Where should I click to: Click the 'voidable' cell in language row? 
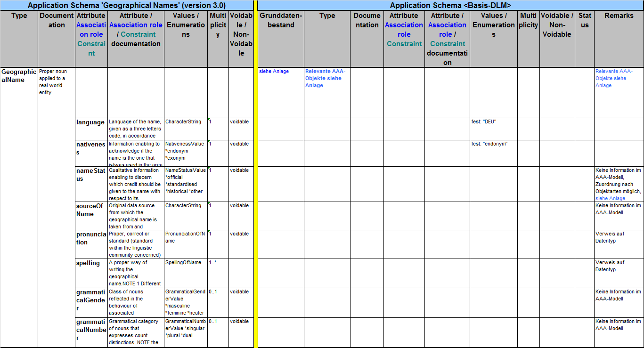point(241,129)
